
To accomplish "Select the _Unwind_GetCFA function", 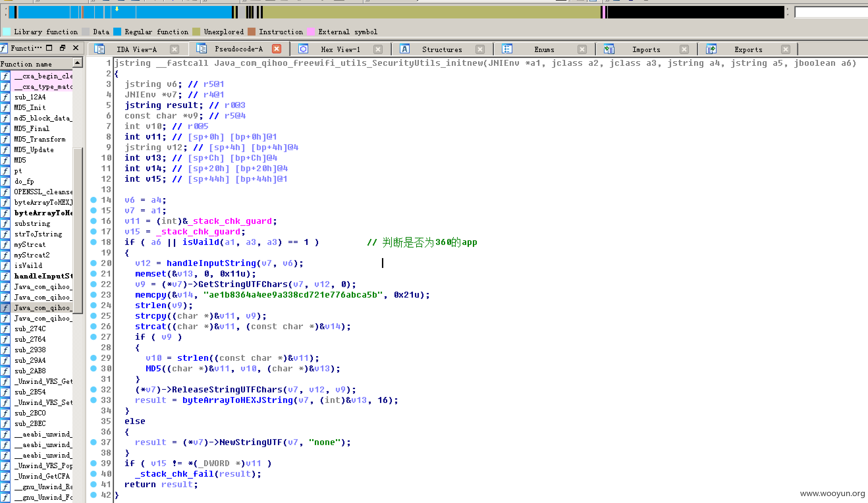I will click(42, 476).
